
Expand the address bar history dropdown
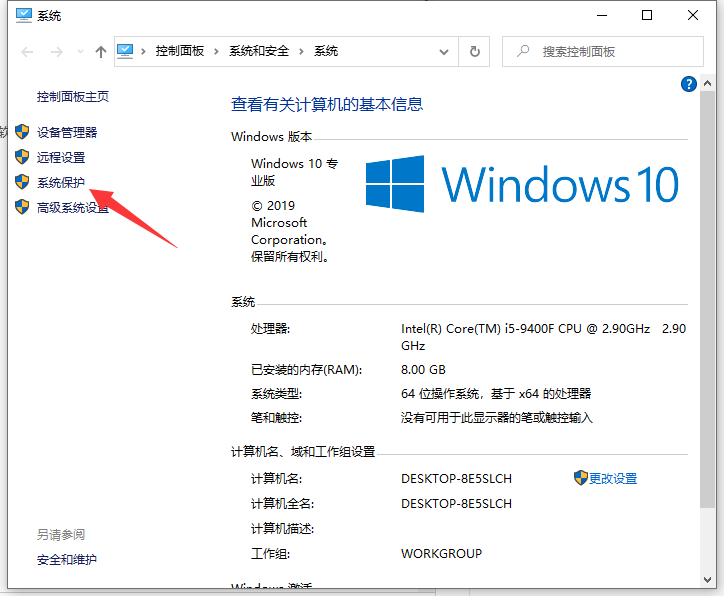(x=445, y=51)
